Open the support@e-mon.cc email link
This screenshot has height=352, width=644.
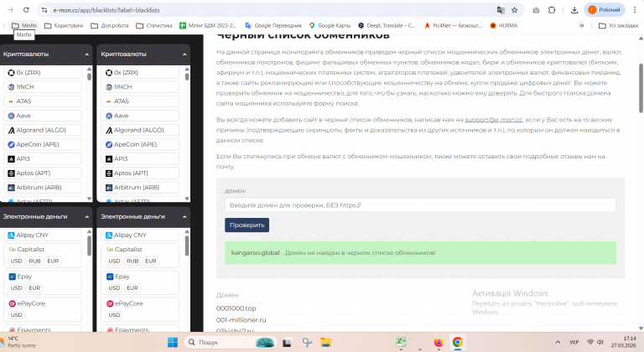click(494, 120)
